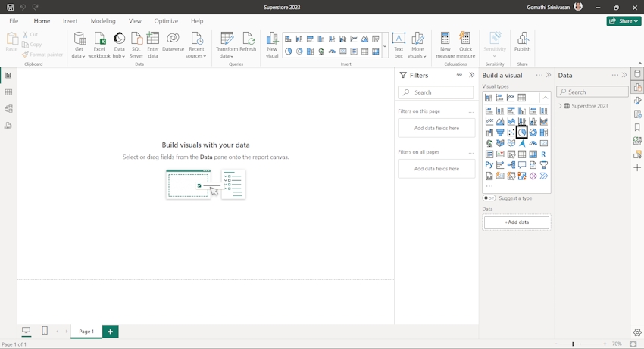Click Refresh in the Queries group

click(x=248, y=39)
